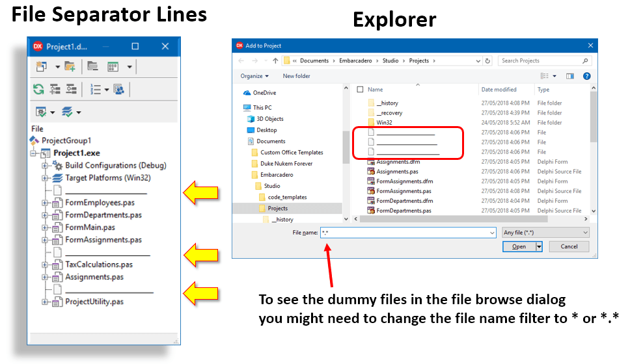Open the dropdown arrow beside the New project icon
Image resolution: width=630 pixels, height=364 pixels.
click(57, 66)
